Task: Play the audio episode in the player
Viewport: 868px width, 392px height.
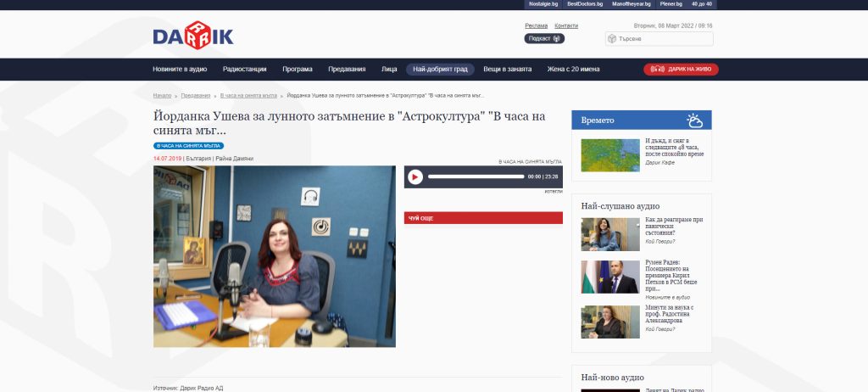Action: 415,176
